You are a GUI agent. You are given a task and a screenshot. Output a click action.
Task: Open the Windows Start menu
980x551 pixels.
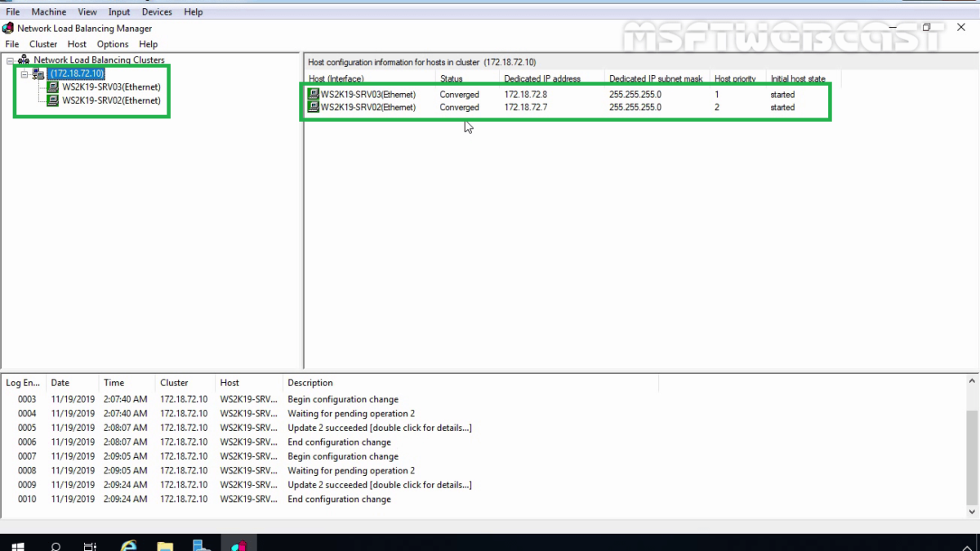click(x=17, y=545)
